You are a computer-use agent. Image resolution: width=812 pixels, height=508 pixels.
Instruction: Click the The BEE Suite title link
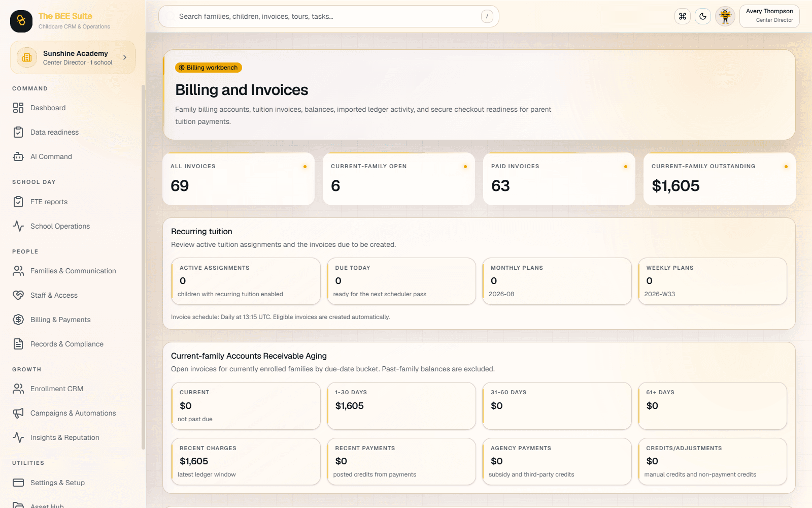point(65,16)
